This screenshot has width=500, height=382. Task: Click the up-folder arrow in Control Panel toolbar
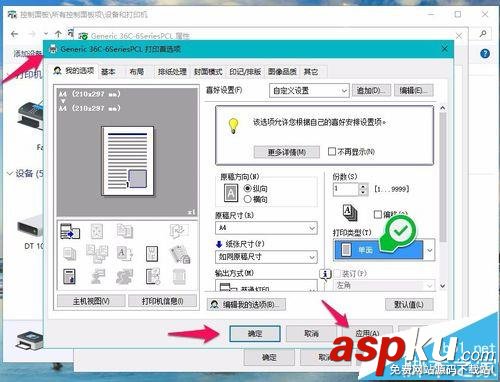click(58, 34)
